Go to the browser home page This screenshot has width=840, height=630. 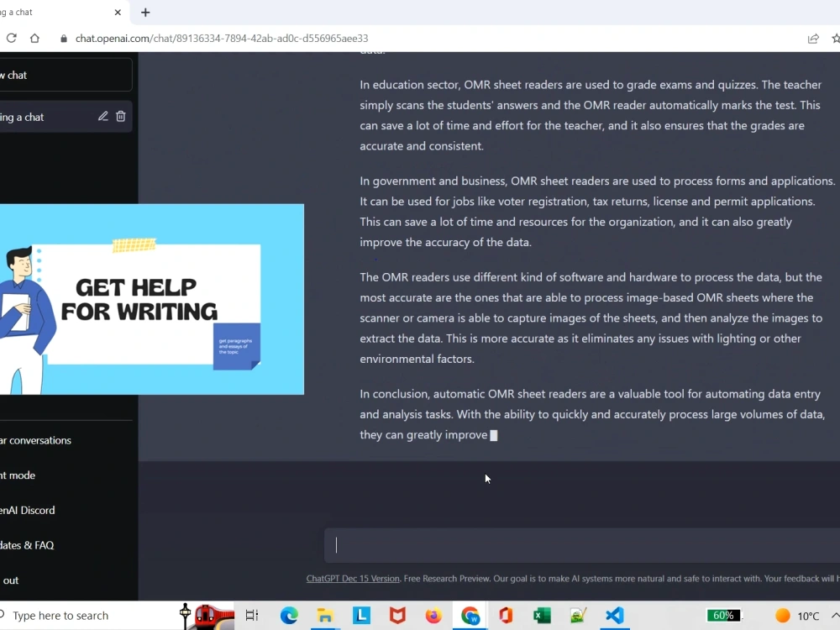tap(34, 38)
